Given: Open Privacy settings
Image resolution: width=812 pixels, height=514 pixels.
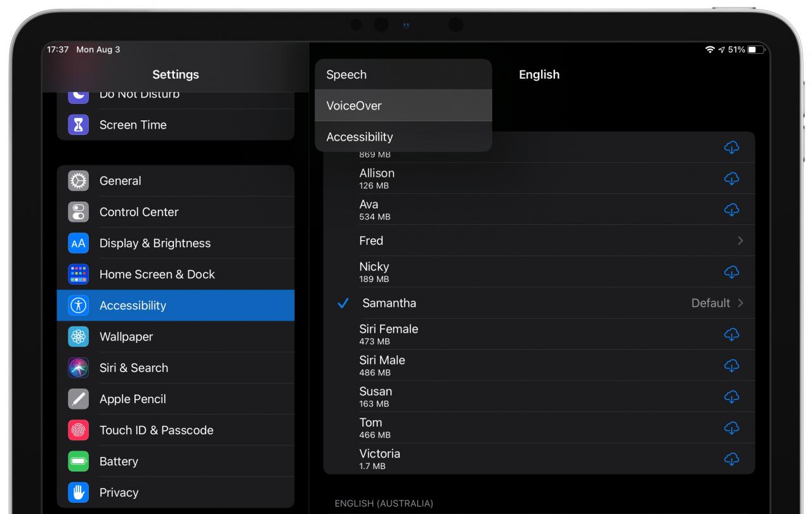Looking at the screenshot, I should [176, 492].
